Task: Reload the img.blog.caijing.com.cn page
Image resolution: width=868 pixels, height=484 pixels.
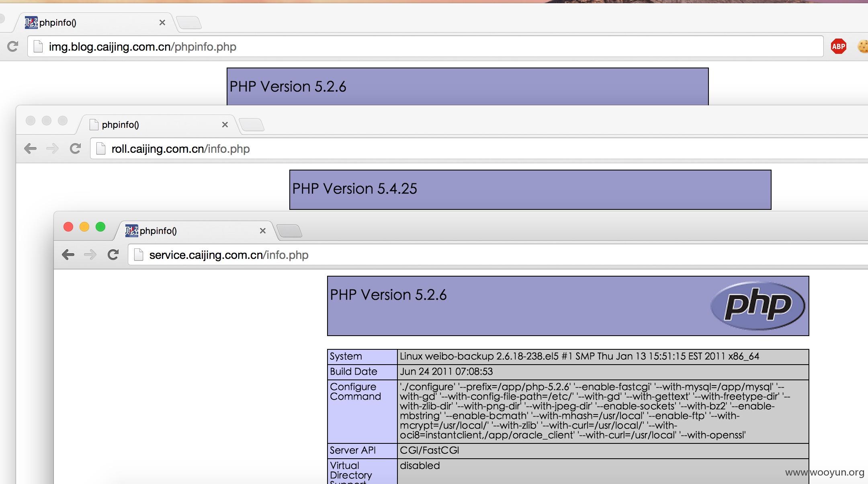Action: pos(13,47)
